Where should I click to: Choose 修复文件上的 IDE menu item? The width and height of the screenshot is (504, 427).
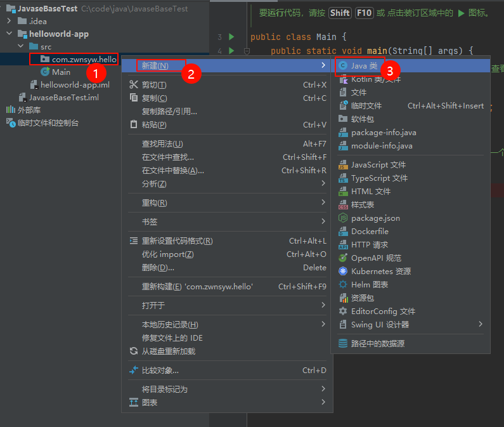(x=227, y=338)
